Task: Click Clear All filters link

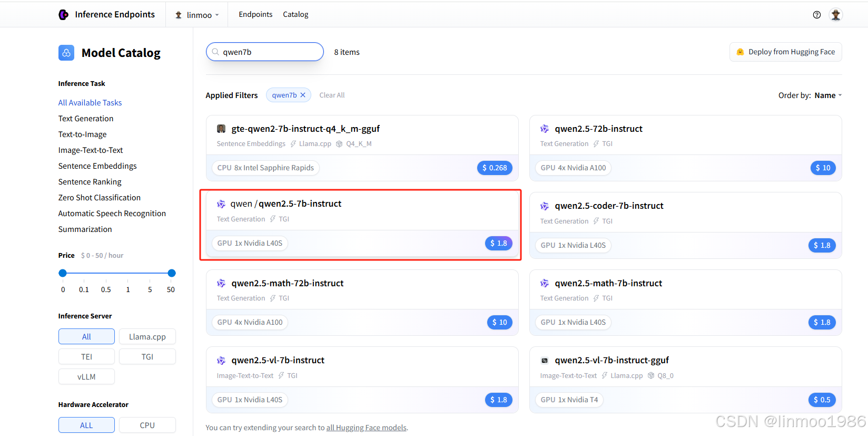Action: [x=332, y=95]
